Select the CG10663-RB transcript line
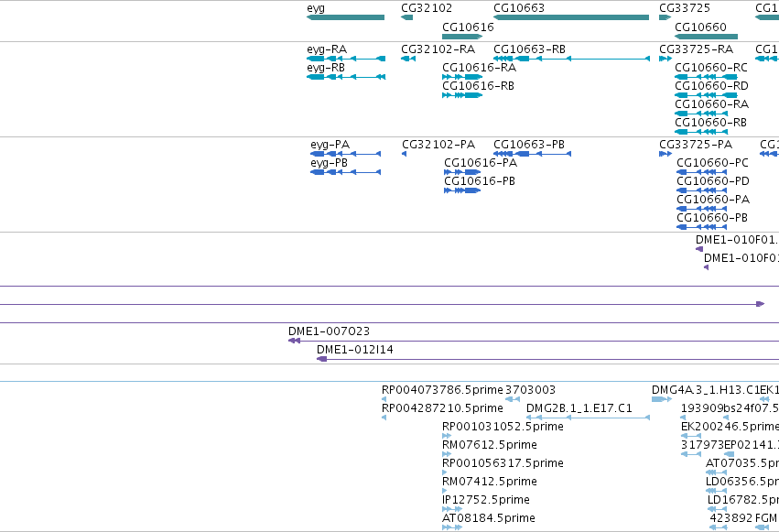 [571, 59]
